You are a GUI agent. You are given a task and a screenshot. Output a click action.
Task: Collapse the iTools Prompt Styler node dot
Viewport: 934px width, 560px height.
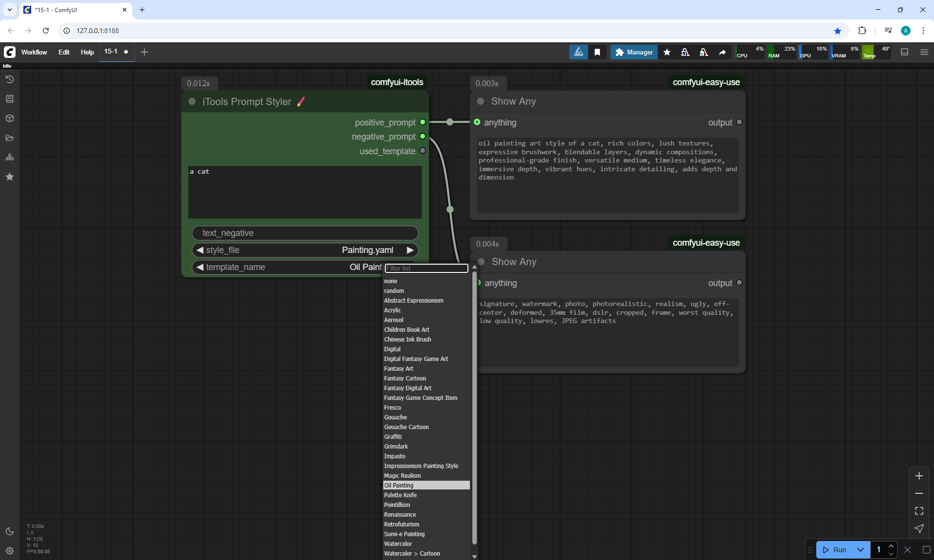coord(192,102)
